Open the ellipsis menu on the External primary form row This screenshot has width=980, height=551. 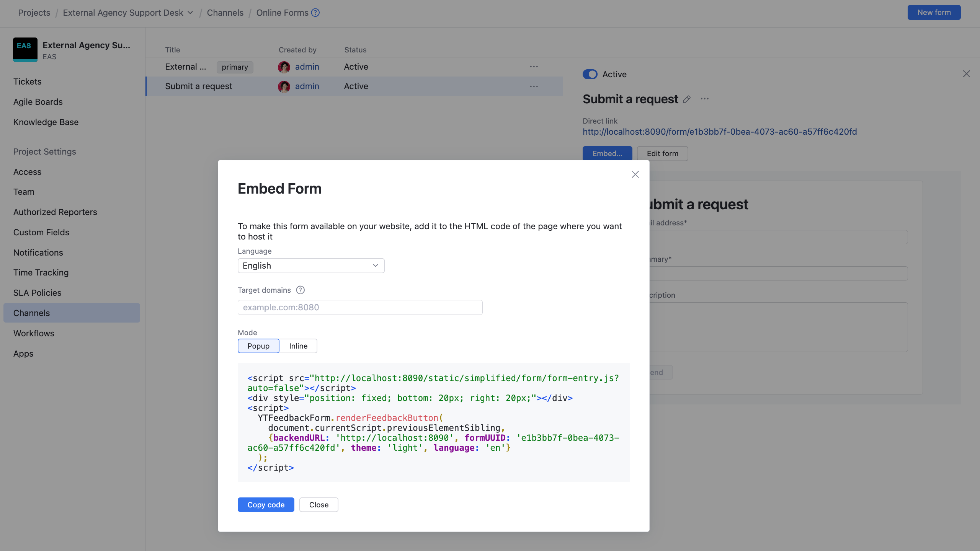coord(534,67)
